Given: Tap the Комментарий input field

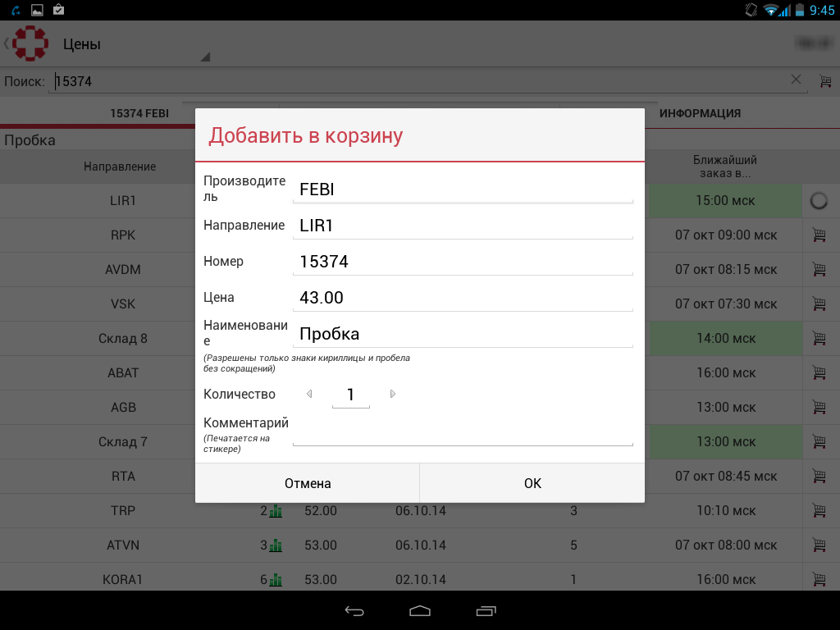Looking at the screenshot, I should (x=463, y=431).
